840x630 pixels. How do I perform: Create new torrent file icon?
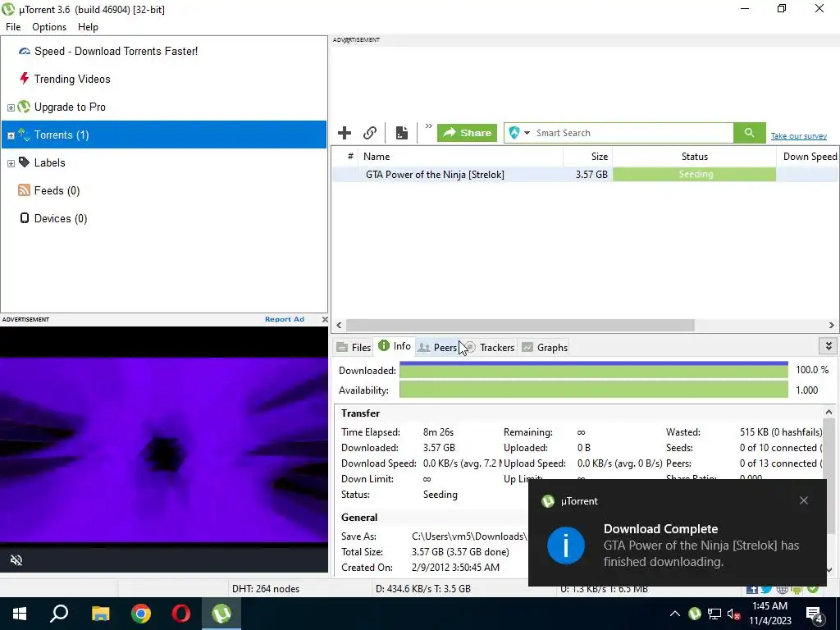pyautogui.click(x=401, y=133)
